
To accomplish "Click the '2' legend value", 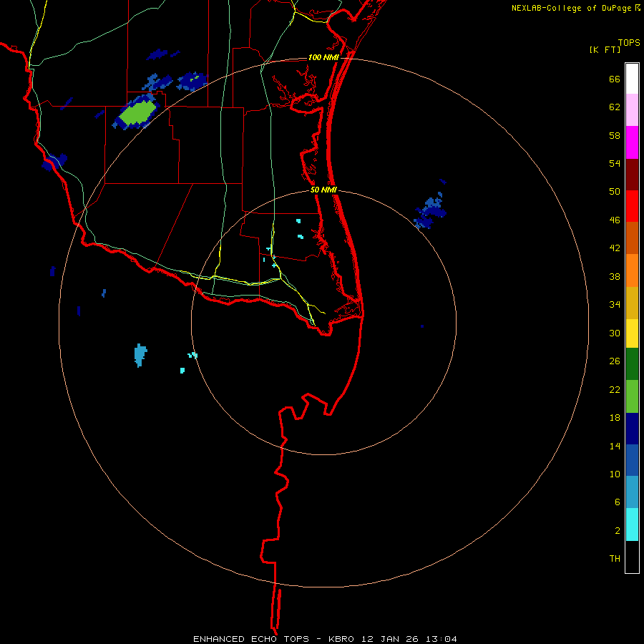I will (618, 531).
